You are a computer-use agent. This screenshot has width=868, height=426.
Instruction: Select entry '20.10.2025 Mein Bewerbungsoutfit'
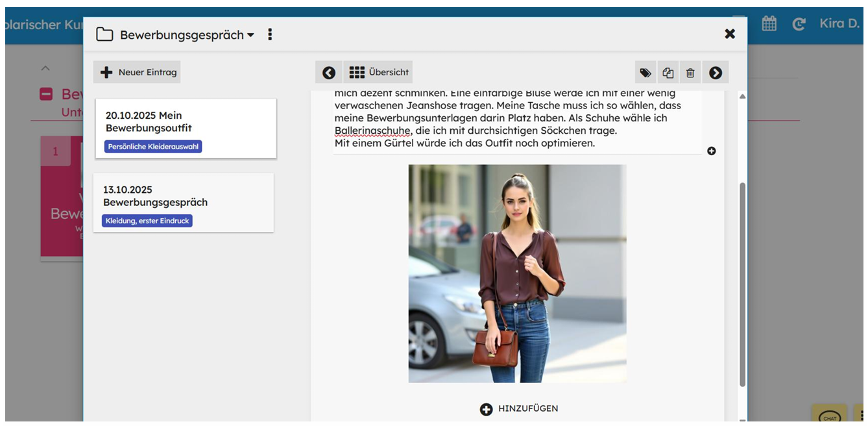pos(186,129)
